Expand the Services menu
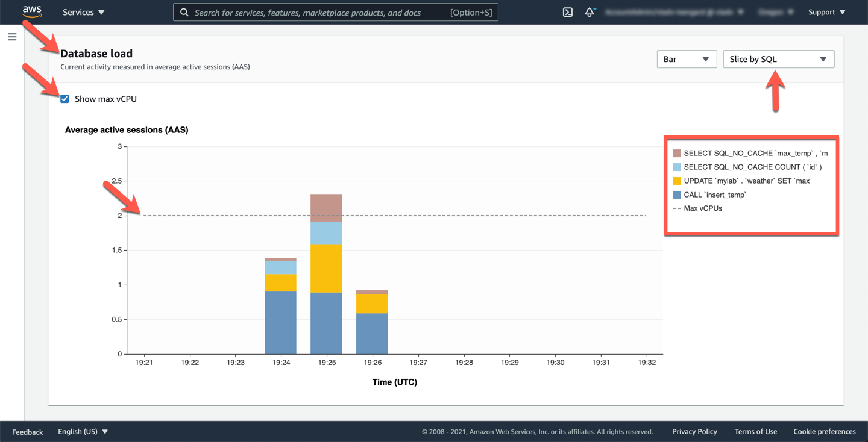This screenshot has height=442, width=868. coord(84,12)
